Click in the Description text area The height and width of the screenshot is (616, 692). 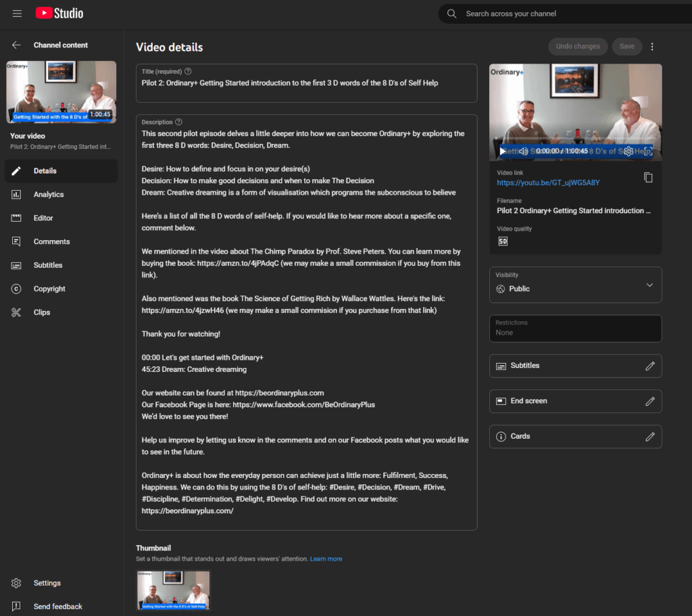click(306, 323)
